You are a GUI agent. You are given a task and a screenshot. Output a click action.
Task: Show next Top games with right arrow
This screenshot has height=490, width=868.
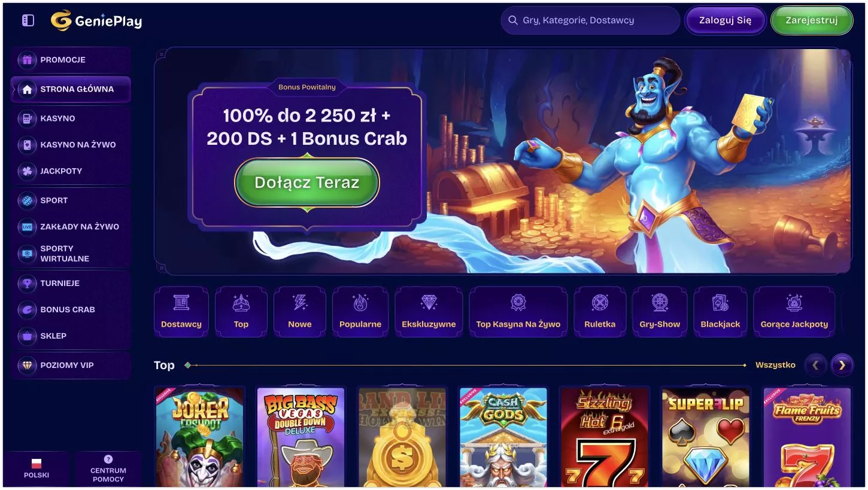[x=842, y=365]
